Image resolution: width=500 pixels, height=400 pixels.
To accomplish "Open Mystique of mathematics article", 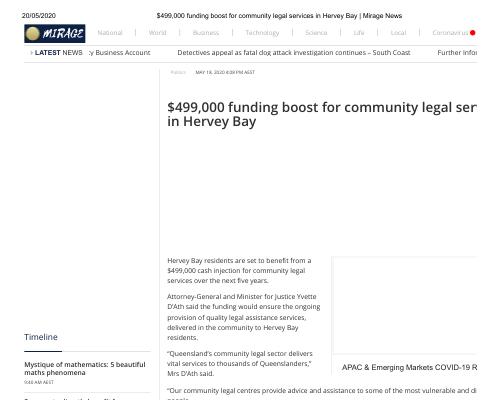I will [x=85, y=368].
